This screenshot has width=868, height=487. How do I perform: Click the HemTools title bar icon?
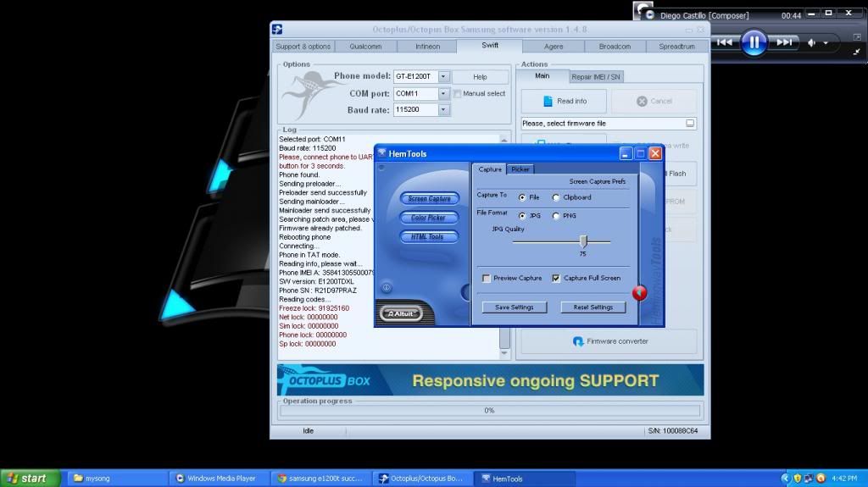pos(381,153)
